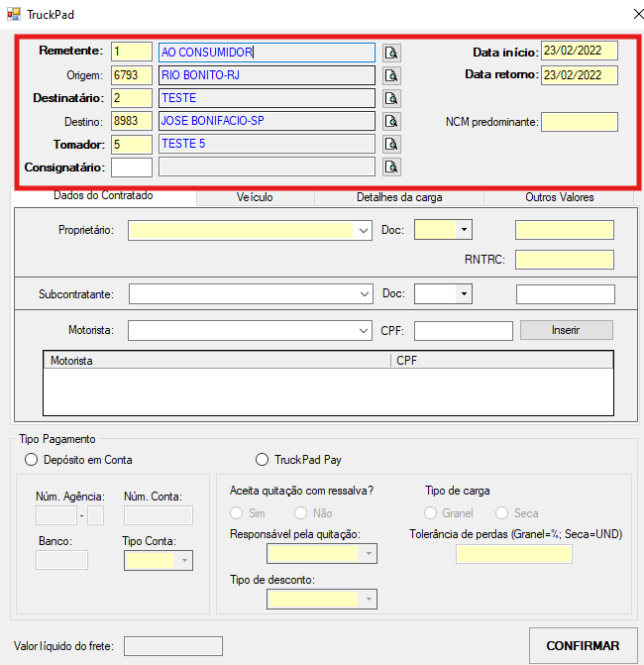Expand the Proprietário dropdown

coord(363,231)
